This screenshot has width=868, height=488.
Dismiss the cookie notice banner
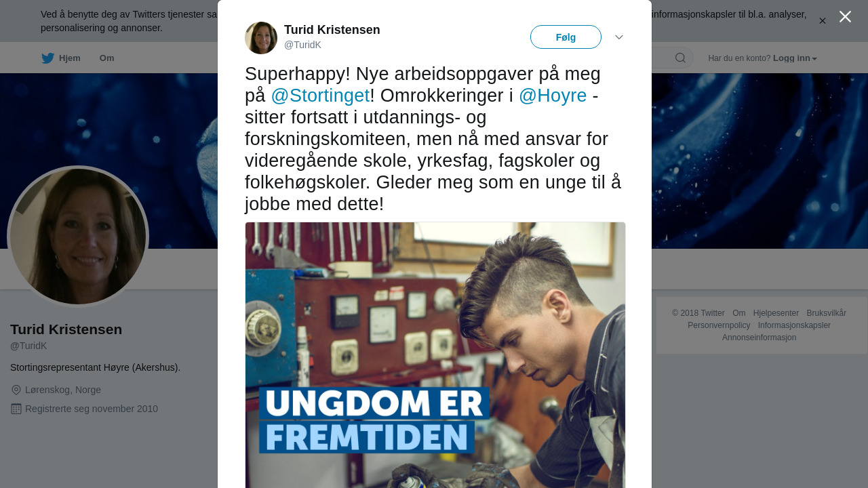click(x=823, y=21)
